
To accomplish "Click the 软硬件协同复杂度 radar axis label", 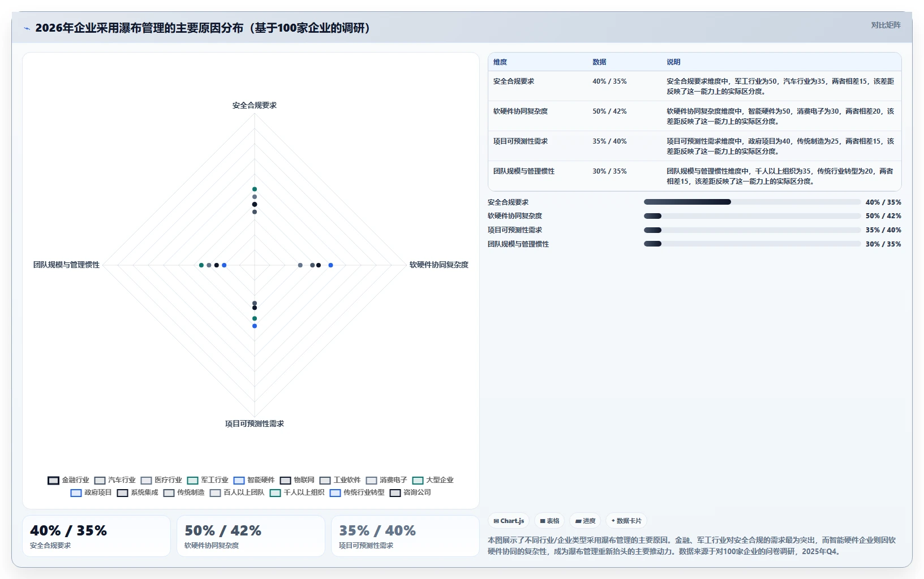I will click(x=439, y=265).
